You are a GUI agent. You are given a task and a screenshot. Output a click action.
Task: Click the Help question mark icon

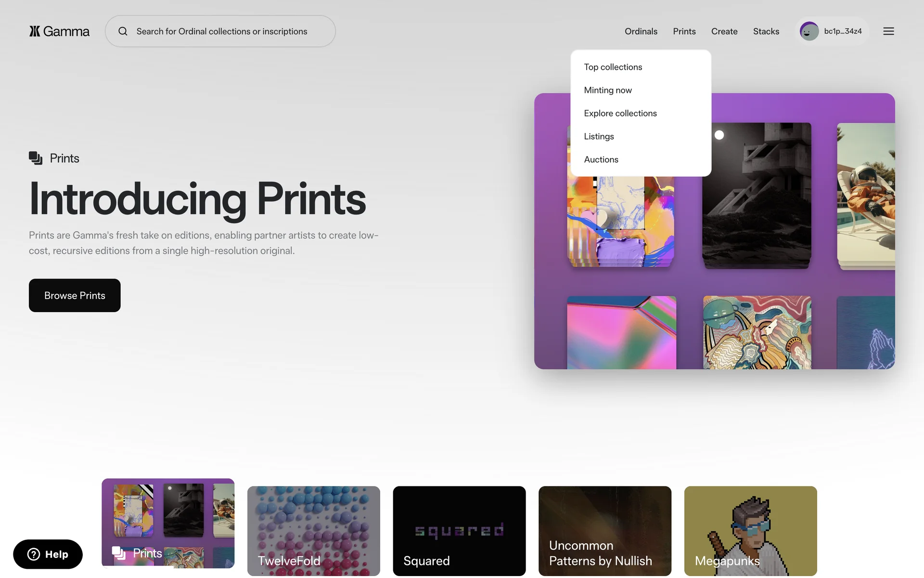click(x=34, y=554)
